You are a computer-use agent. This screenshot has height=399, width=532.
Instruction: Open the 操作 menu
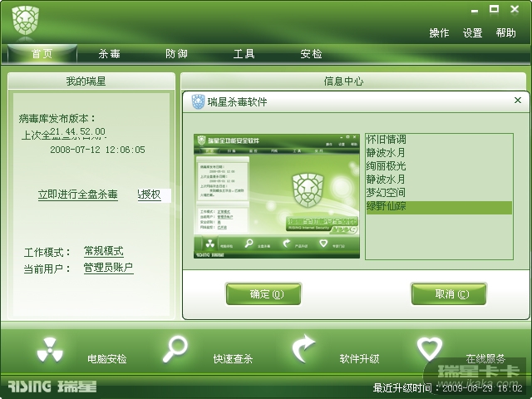[439, 33]
